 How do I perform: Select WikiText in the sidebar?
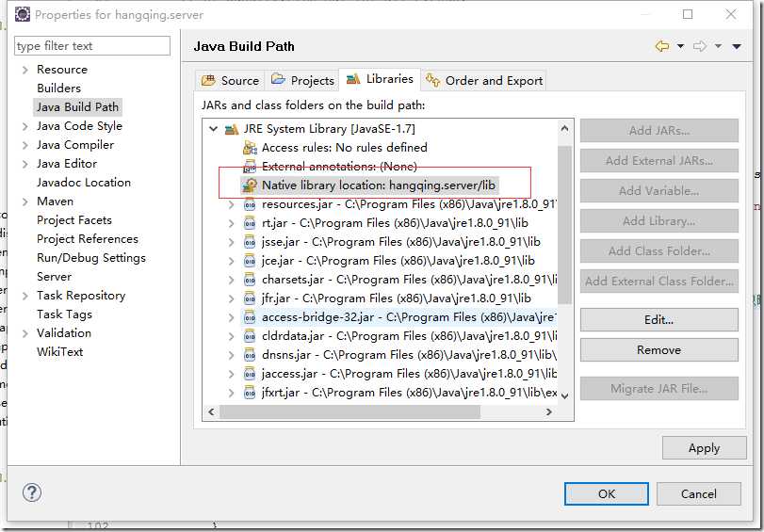tap(59, 352)
